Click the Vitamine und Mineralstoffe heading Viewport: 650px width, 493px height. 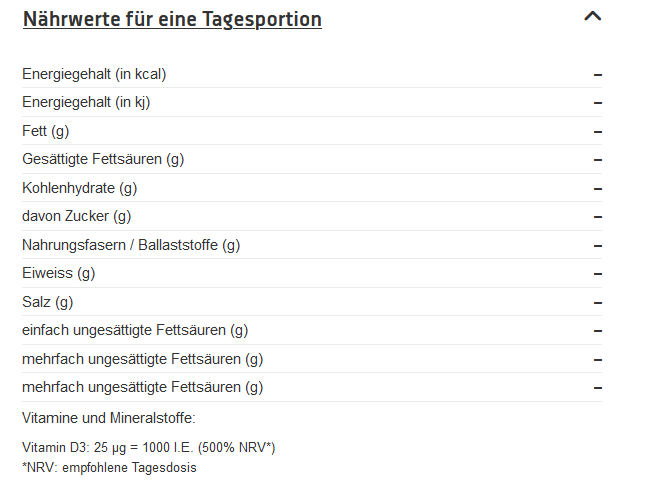(109, 418)
